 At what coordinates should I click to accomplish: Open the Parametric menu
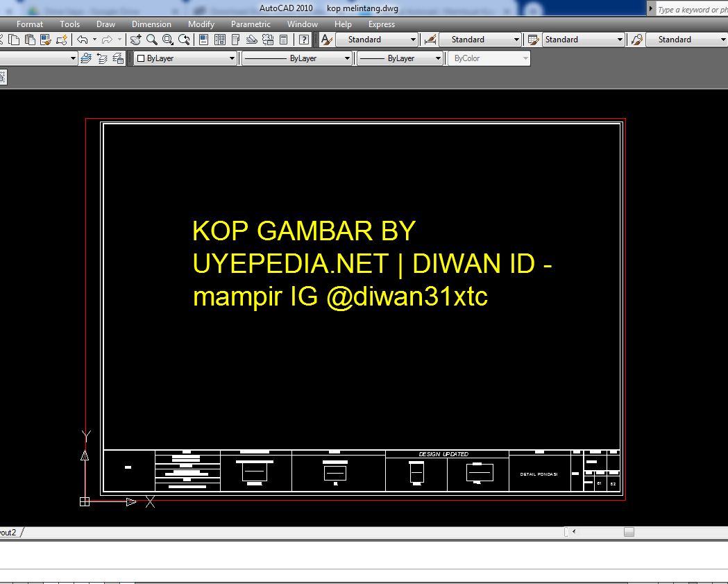pyautogui.click(x=251, y=24)
